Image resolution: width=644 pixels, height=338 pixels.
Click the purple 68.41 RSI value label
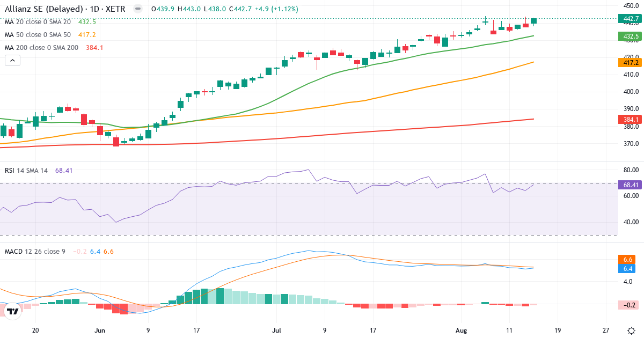tap(631, 185)
